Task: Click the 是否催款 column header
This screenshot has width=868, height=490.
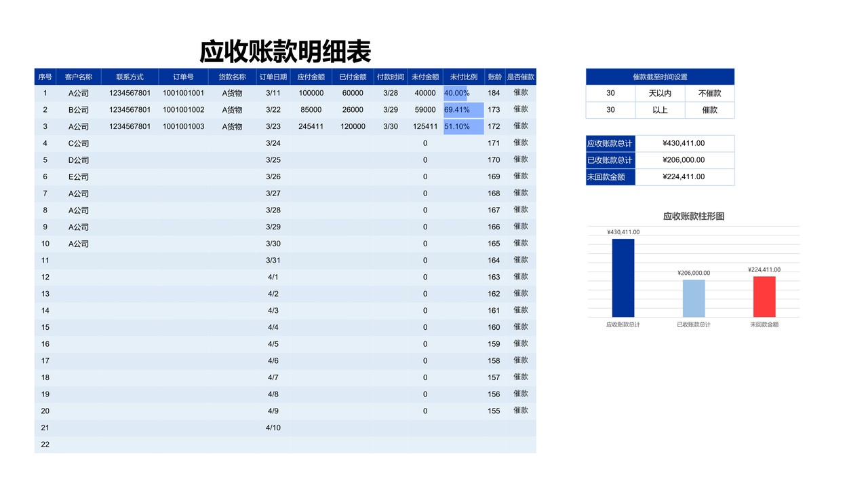Action: (x=521, y=77)
